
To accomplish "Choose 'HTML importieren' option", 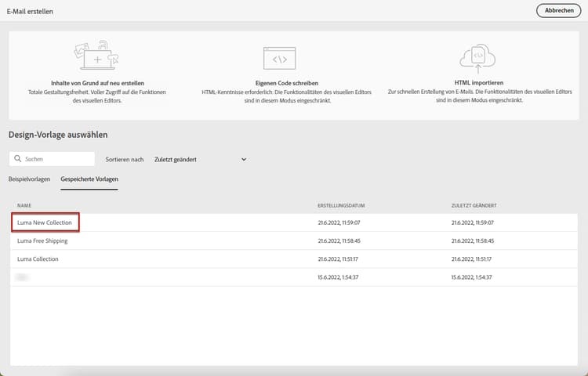I will click(x=479, y=83).
